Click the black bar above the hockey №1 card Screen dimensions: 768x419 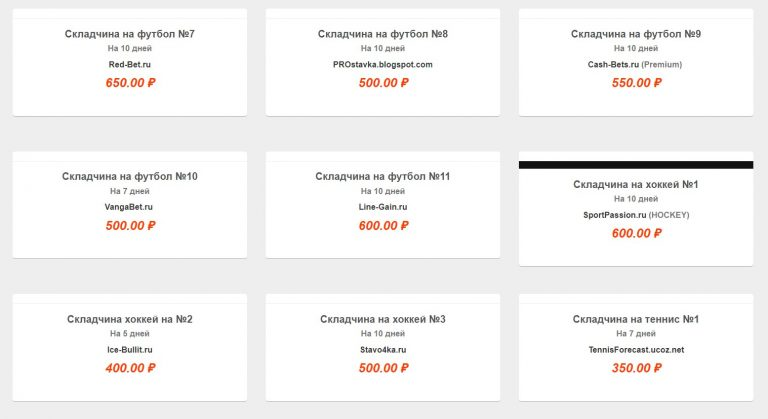point(636,165)
